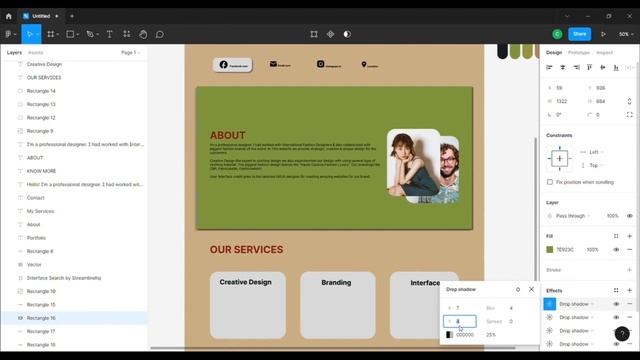Add a new effect with plus icon

[x=629, y=290]
